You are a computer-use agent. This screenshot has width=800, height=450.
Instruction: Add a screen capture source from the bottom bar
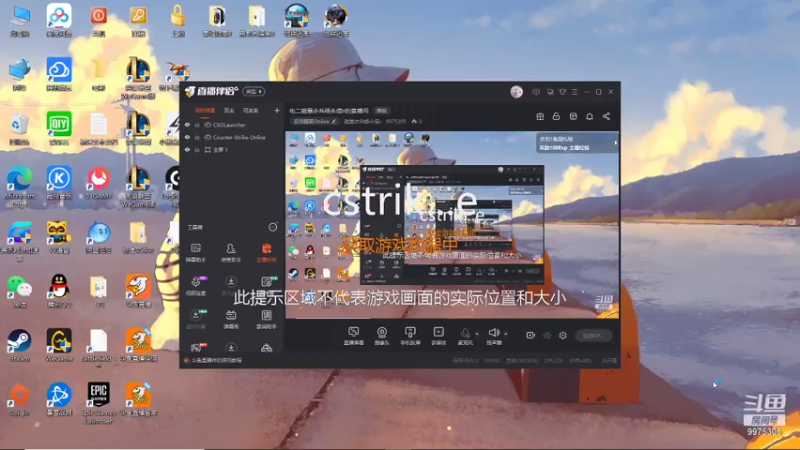(353, 336)
